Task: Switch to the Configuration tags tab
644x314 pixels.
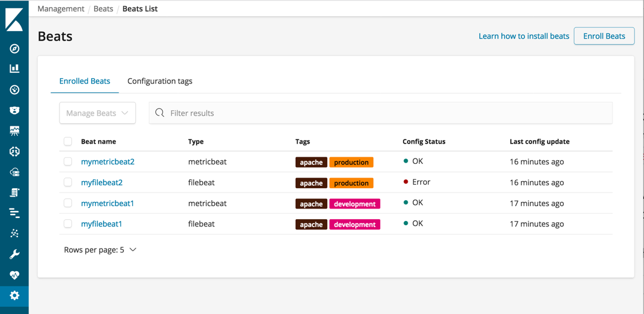Action: point(160,81)
